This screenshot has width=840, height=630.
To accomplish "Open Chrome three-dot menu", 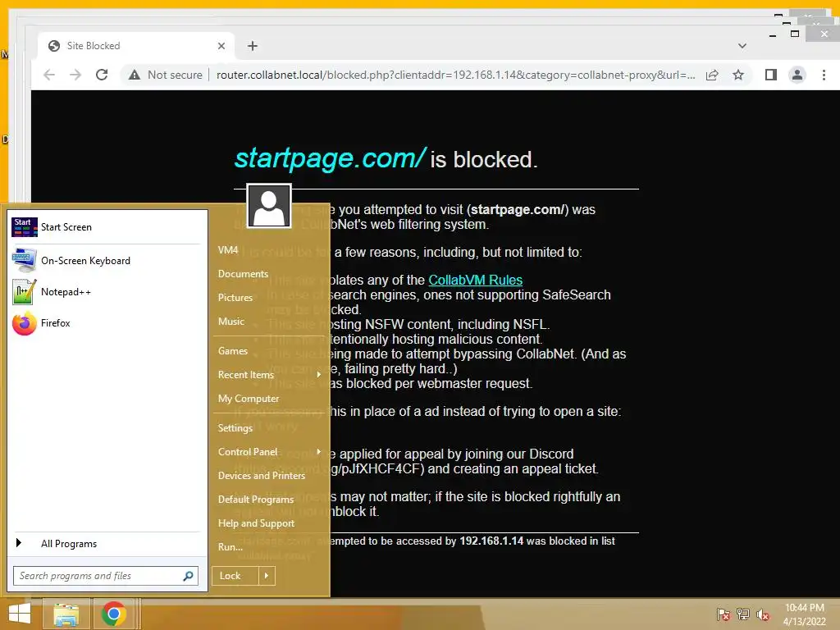I will (824, 75).
